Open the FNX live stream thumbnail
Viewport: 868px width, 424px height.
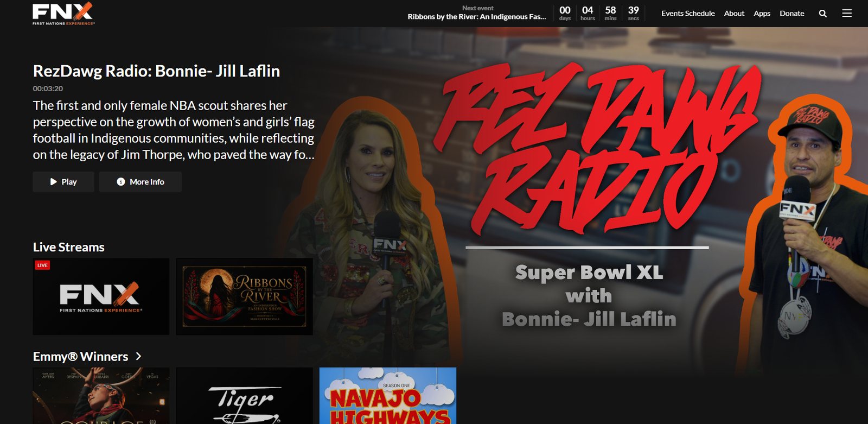tap(101, 296)
